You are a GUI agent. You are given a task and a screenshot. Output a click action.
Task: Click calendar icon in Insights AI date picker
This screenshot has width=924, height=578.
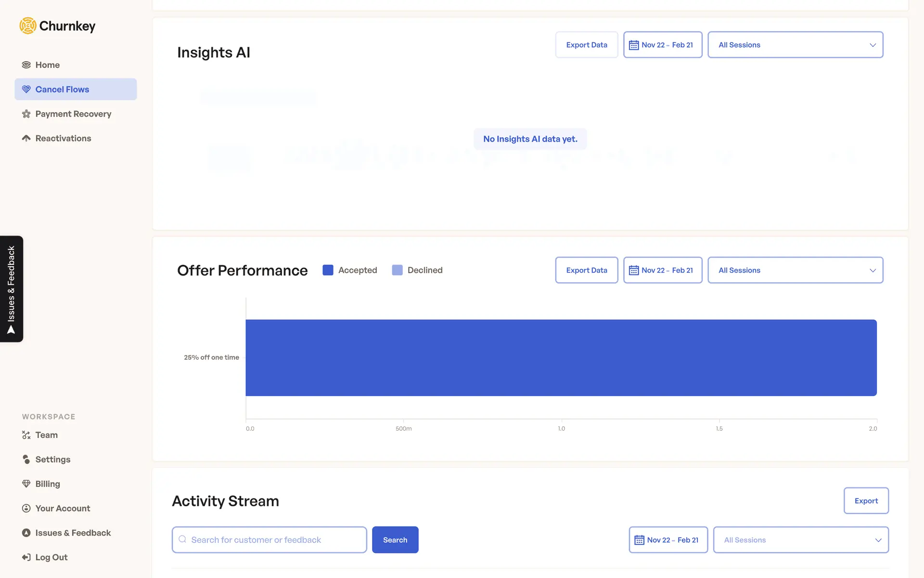[x=634, y=45]
